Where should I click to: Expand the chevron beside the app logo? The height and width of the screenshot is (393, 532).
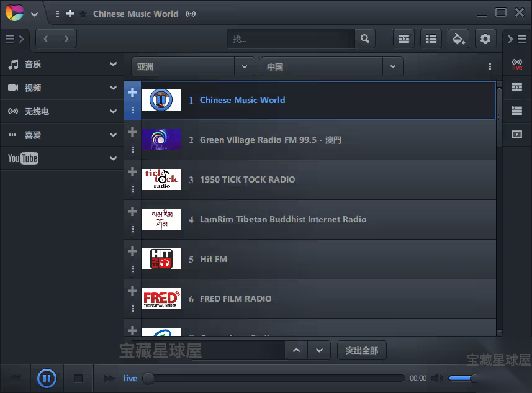pos(34,14)
